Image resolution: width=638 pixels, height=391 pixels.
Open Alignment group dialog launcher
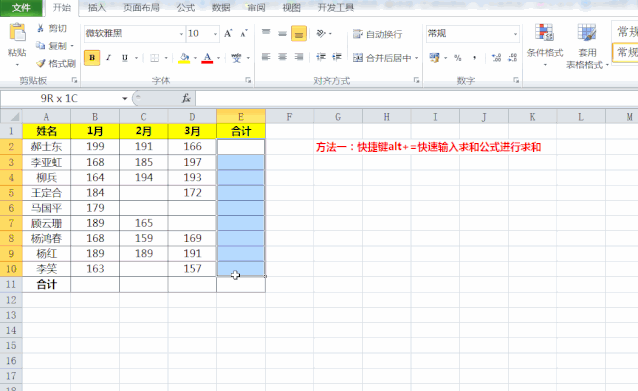coord(416,81)
